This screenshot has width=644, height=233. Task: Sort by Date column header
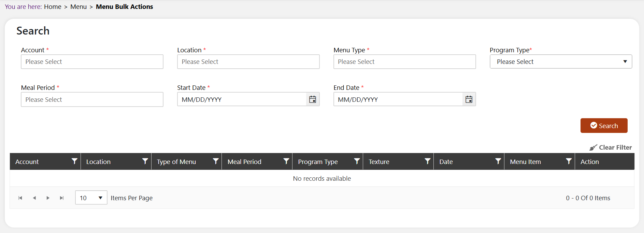(x=446, y=162)
